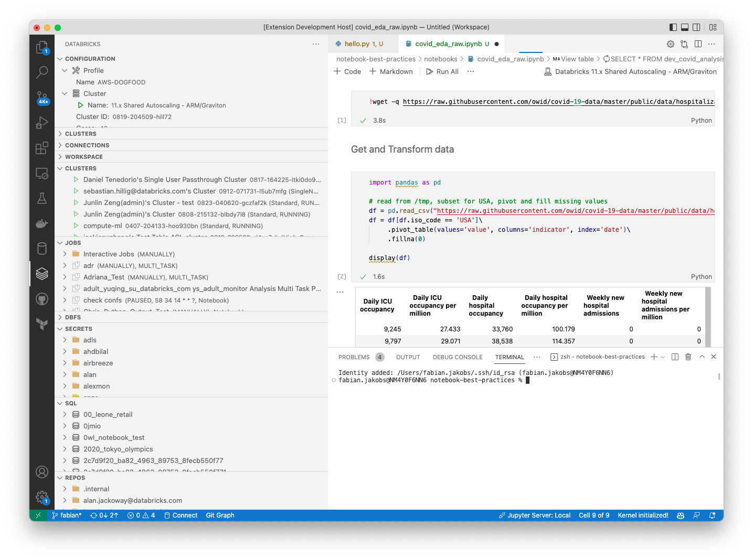The width and height of the screenshot is (753, 560).
Task: Toggle the primary sidebar visibility
Action: click(673, 27)
